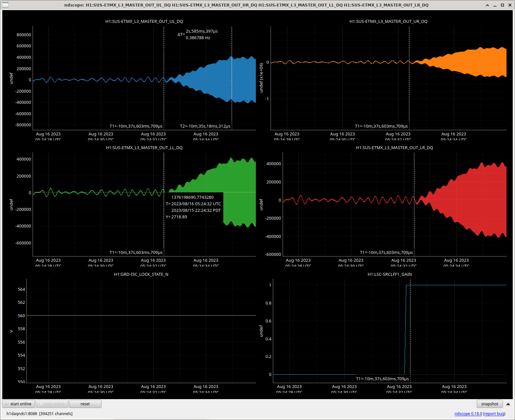Select the T1 cursor label in UR_DQ plot
Image resolution: width=515 pixels, height=420 pixels.
point(382,126)
